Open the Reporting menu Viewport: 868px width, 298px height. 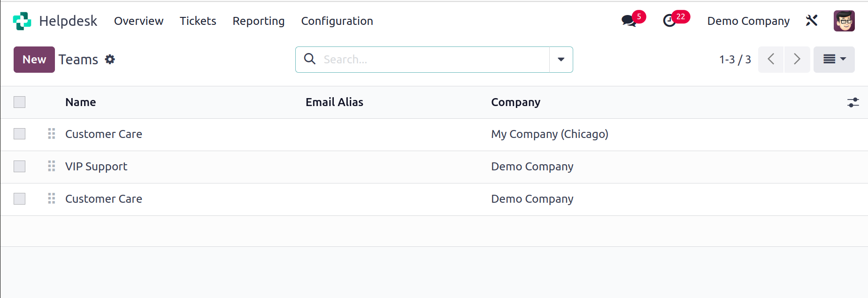[259, 21]
